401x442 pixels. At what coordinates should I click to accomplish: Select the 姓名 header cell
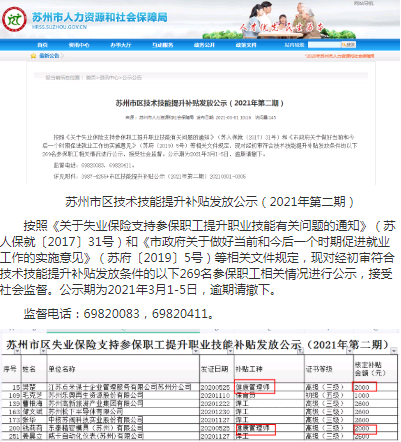click(34, 369)
